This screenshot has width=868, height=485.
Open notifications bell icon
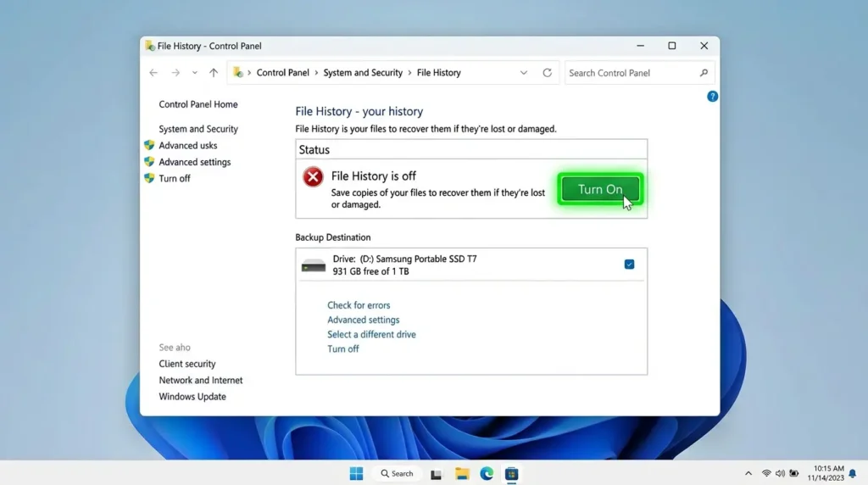pos(853,474)
